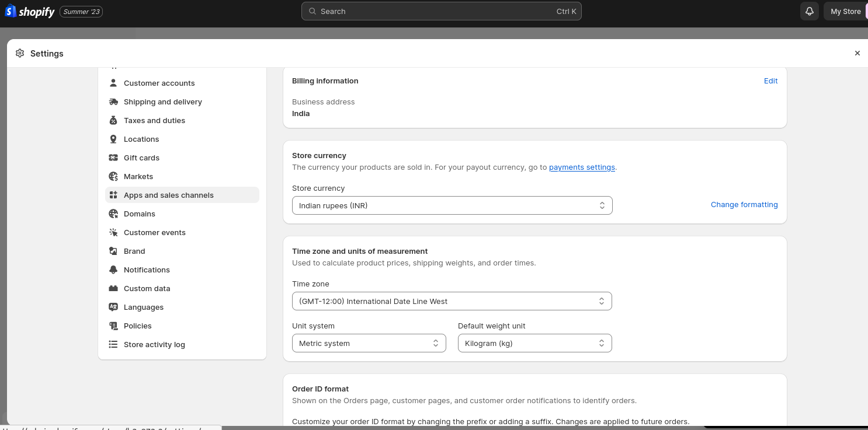
Task: Go to Customer events
Action: 182,232
